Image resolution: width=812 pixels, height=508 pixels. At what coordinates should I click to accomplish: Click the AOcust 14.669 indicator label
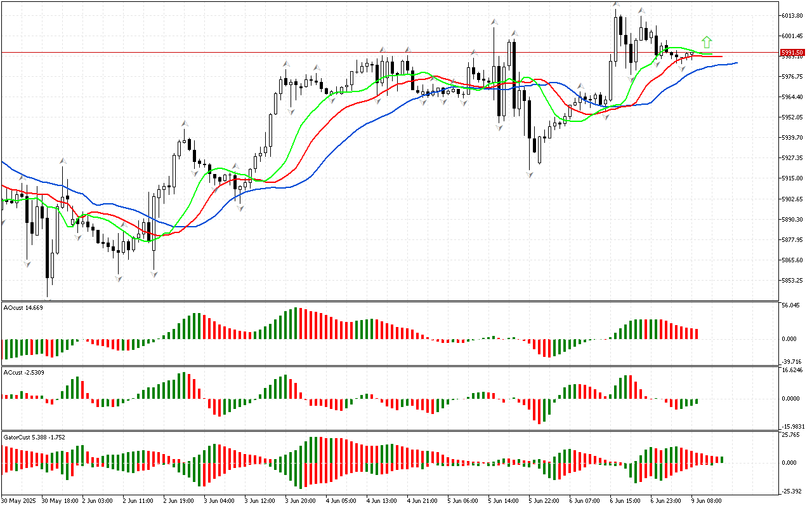click(23, 308)
